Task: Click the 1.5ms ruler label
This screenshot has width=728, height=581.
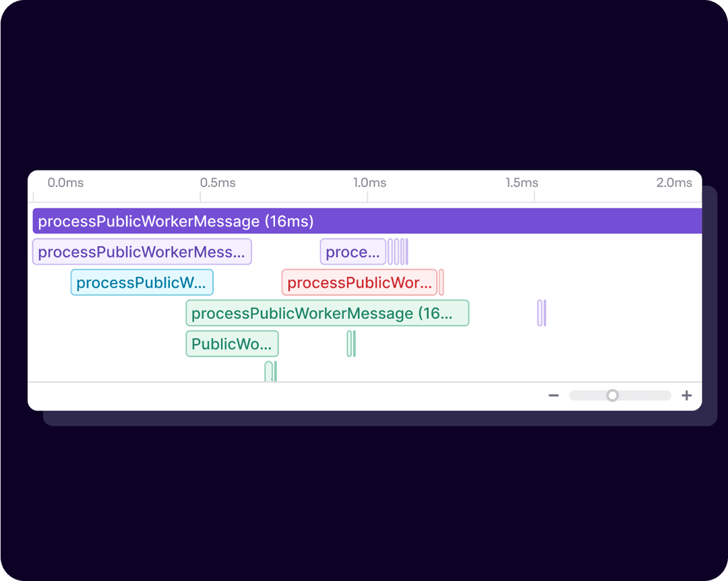Action: coord(522,183)
